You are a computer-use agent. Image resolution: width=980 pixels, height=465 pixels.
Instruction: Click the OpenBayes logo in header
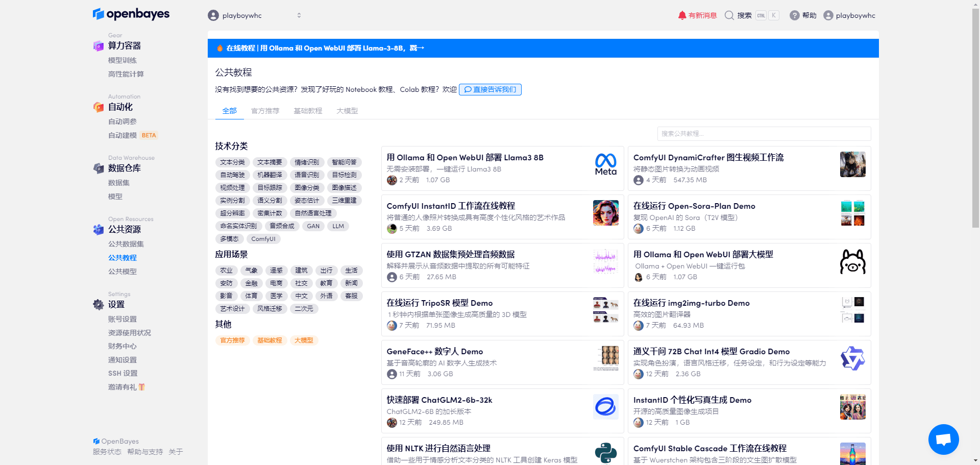tap(131, 14)
